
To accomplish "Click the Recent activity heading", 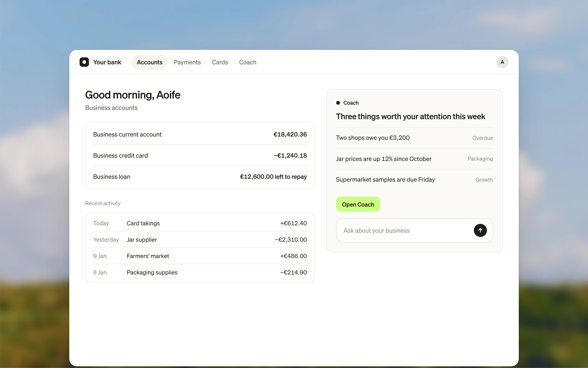I will (102, 203).
